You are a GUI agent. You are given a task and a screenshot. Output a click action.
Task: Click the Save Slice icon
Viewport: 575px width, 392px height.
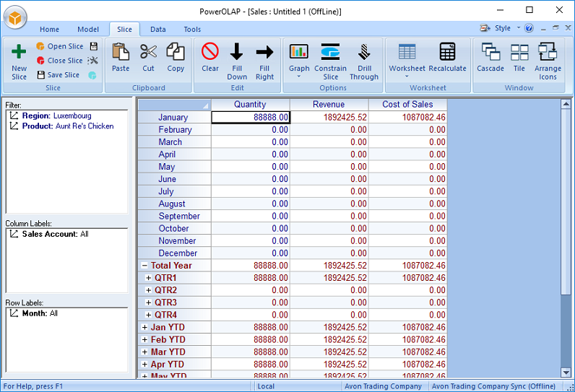40,75
